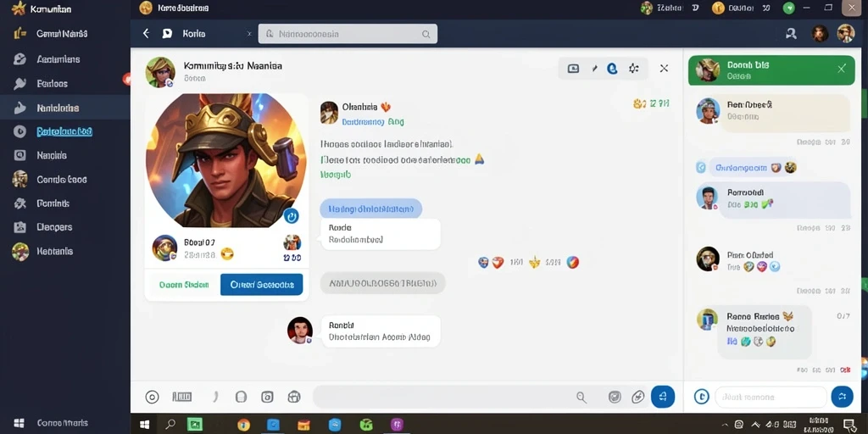The height and width of the screenshot is (434, 868).
Task: Open the first contact card under the green banner
Action: (x=772, y=113)
